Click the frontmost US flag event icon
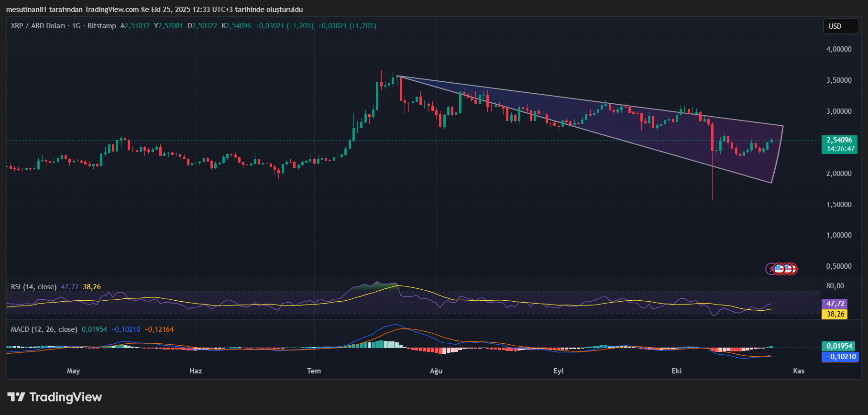The width and height of the screenshot is (868, 415). 779,269
